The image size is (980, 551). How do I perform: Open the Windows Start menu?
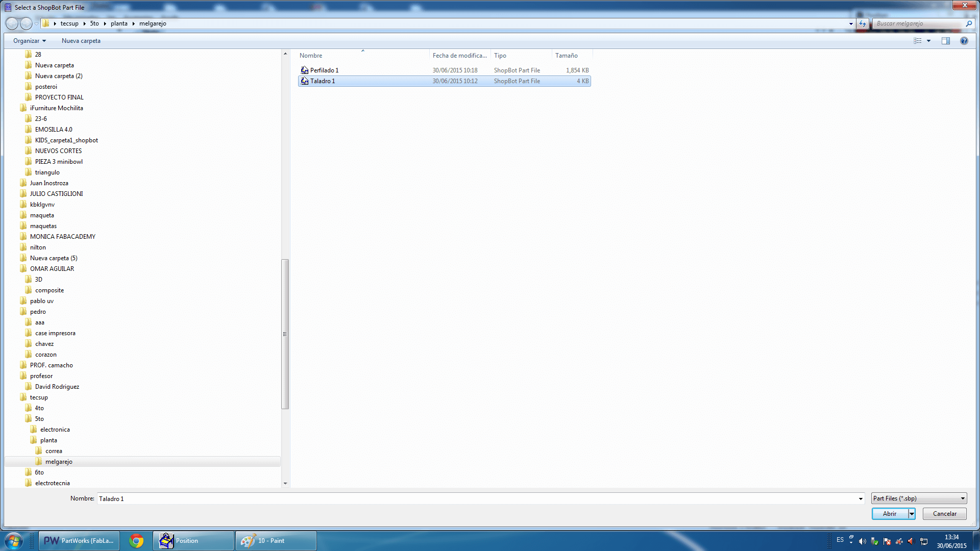coord(14,541)
